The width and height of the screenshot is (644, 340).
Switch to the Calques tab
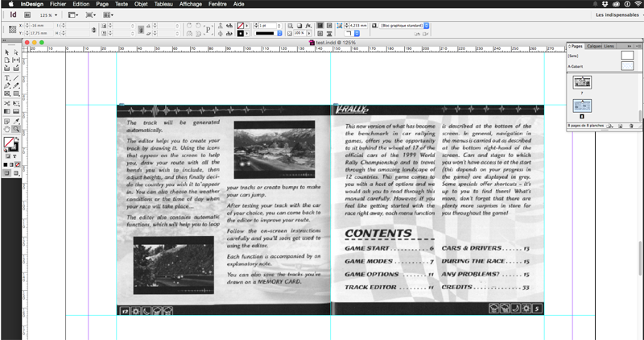click(593, 46)
